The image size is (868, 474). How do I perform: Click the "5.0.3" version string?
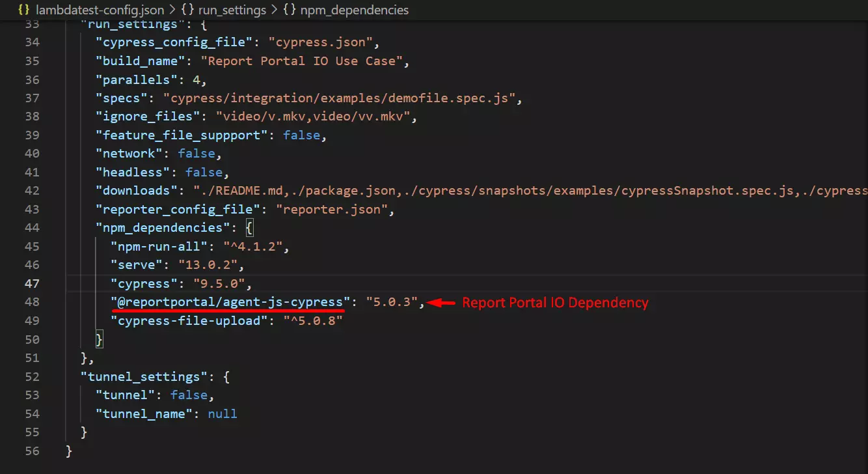(x=392, y=302)
